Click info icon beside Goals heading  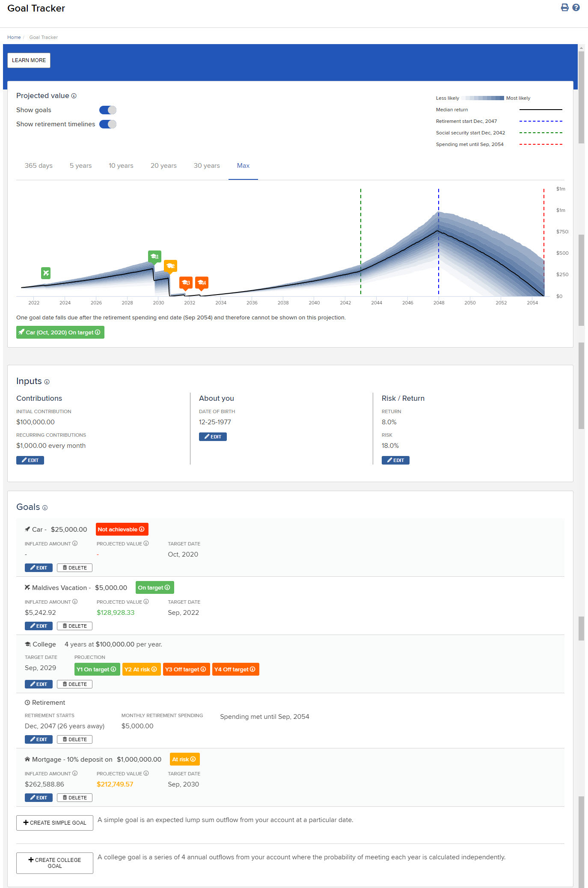(45, 508)
